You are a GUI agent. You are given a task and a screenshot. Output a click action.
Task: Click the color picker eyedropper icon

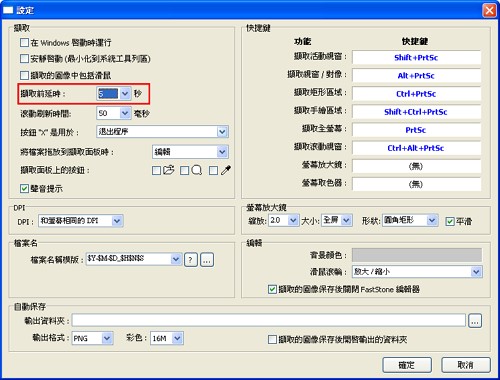point(226,170)
